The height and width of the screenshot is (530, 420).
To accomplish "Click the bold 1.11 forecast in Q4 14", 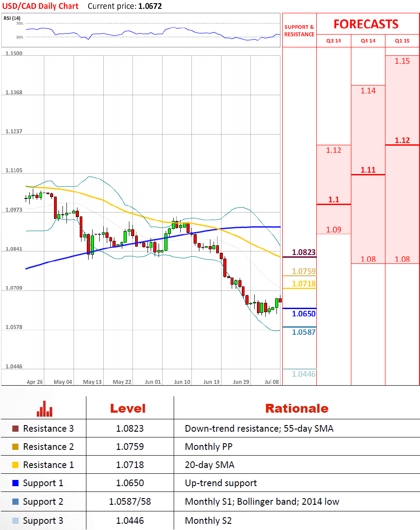I will tap(368, 170).
